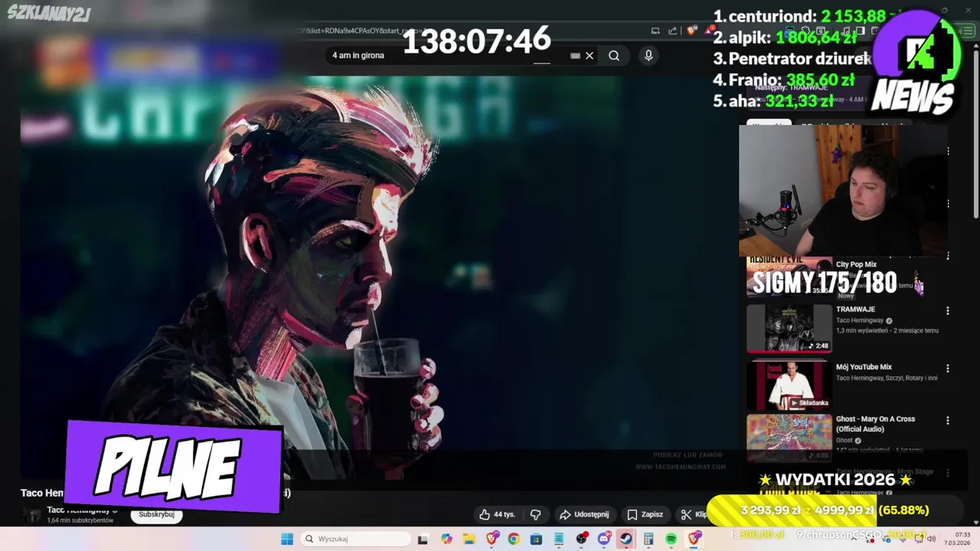Image resolution: width=980 pixels, height=551 pixels.
Task: Dislike the video with thumbs down
Action: (x=536, y=514)
